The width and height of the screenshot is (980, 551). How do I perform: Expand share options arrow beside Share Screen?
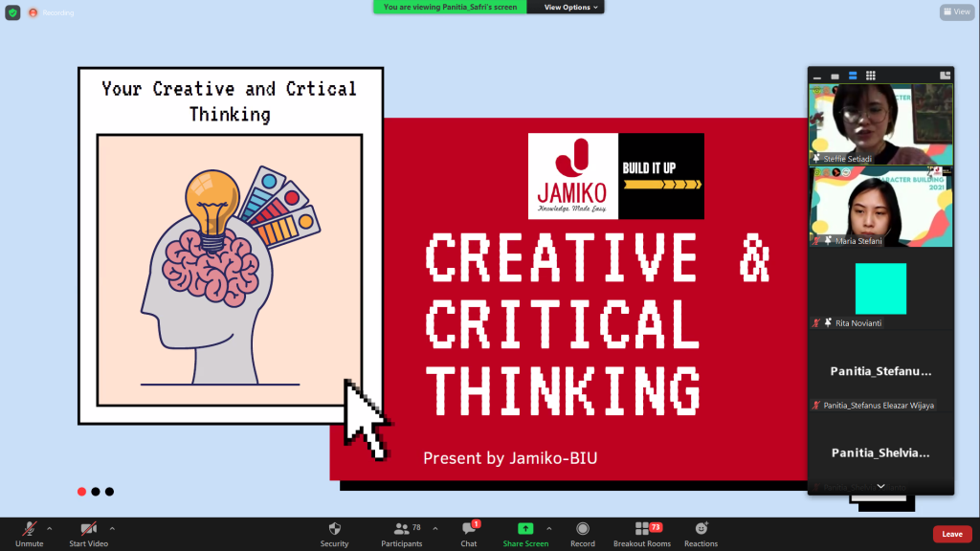(x=548, y=528)
